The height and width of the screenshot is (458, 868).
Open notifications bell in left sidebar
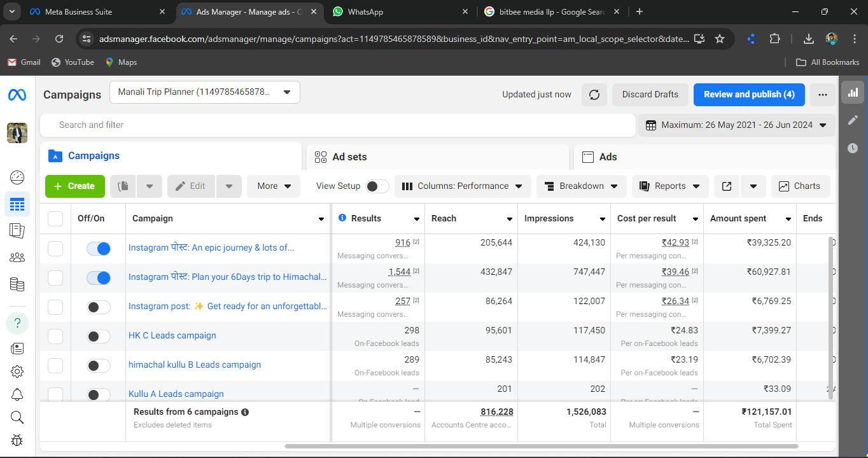click(x=17, y=394)
